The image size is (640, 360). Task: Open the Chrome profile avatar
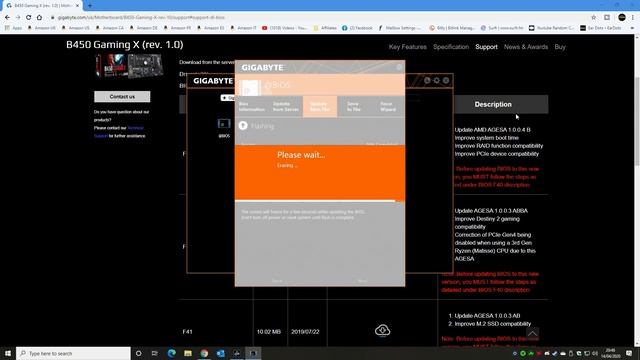tap(622, 17)
